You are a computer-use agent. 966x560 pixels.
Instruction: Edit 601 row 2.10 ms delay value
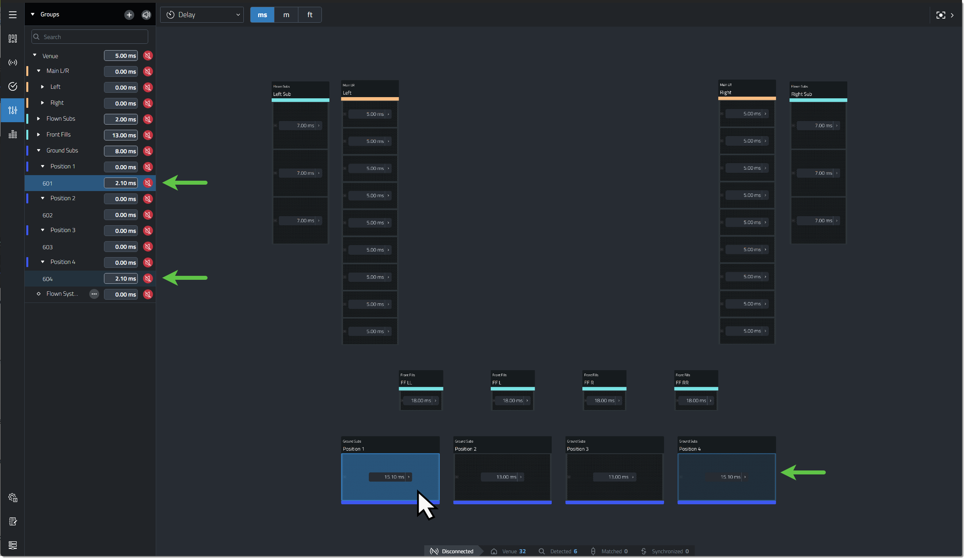pos(121,183)
